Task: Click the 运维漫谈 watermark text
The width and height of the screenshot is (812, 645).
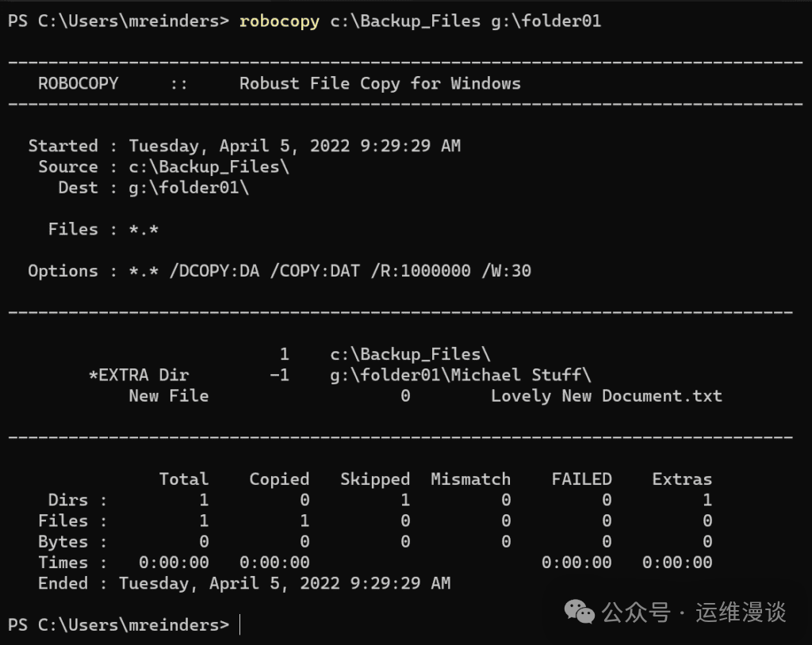Action: tap(741, 612)
